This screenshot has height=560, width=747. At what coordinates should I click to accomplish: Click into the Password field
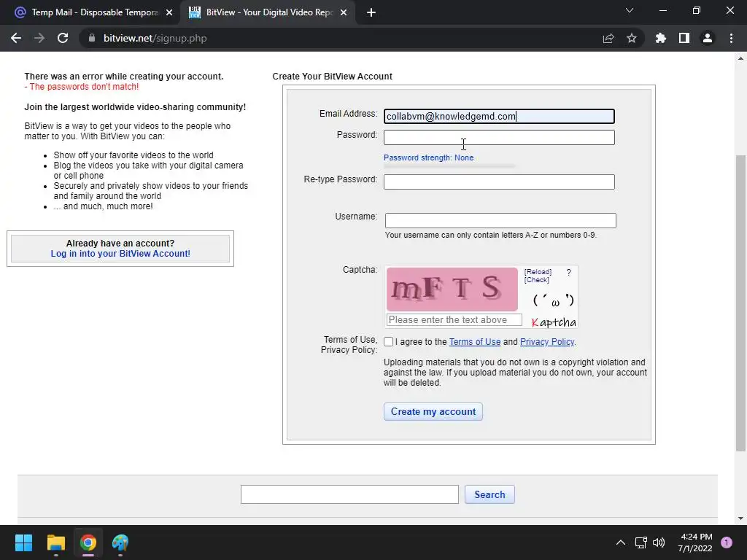[x=499, y=138]
